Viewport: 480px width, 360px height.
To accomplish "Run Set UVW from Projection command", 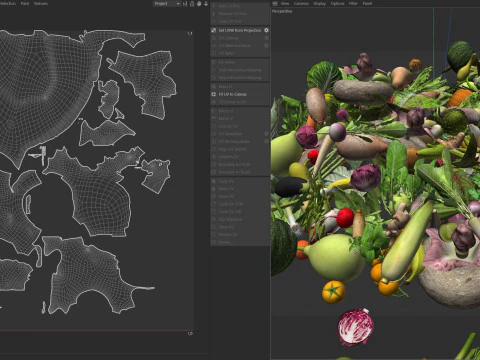I will [240, 30].
